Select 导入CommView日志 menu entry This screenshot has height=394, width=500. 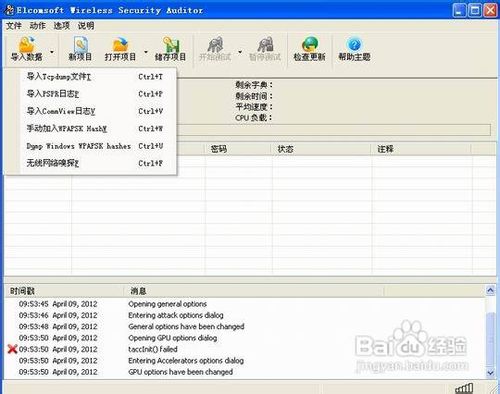click(x=90, y=111)
